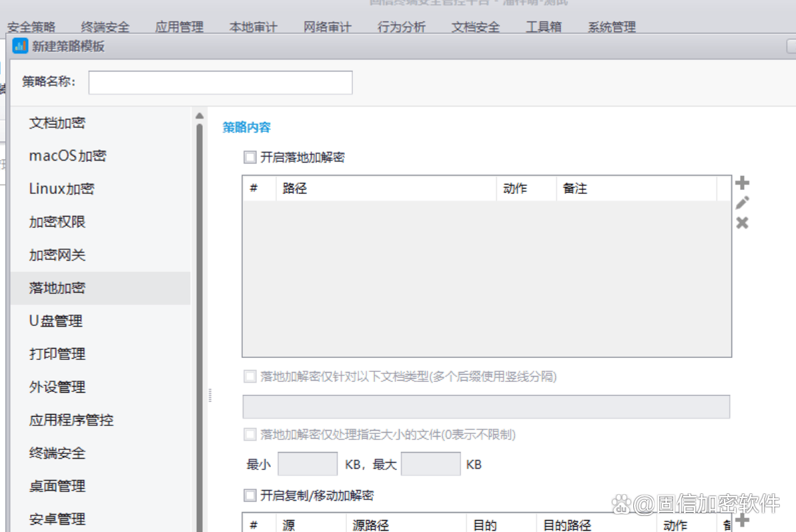Click the 策略名称 text field
Viewport: 796px width, 532px height.
220,83
